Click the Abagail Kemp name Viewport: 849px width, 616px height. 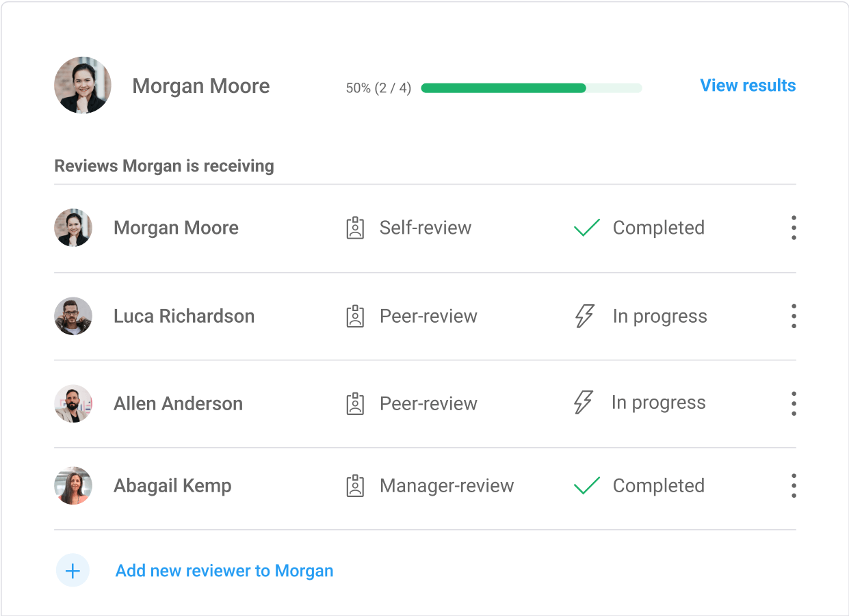point(172,486)
